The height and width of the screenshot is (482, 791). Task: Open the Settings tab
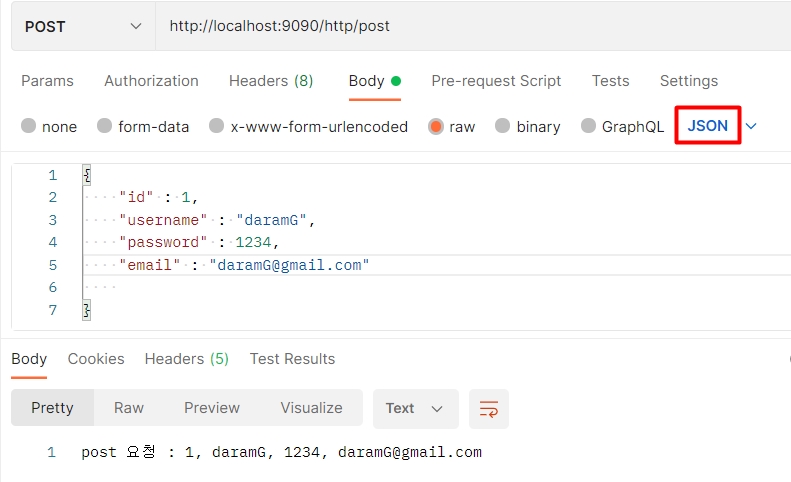(689, 81)
